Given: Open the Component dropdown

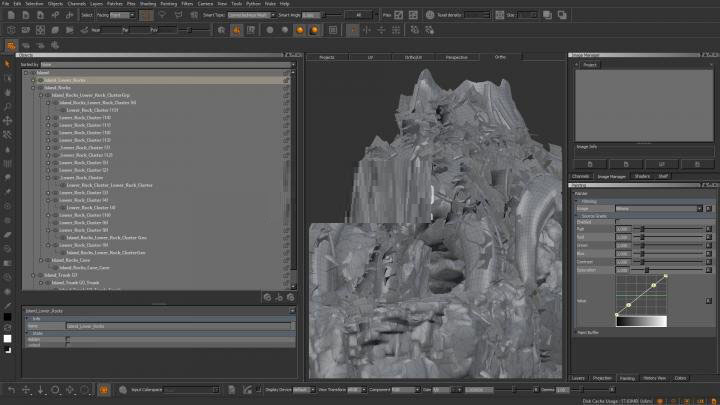Looking at the screenshot, I should tap(405, 390).
